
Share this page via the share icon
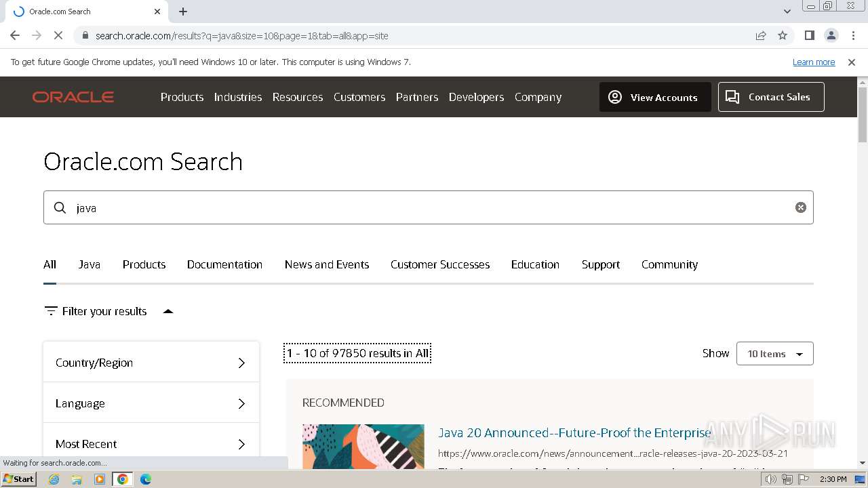point(761,35)
